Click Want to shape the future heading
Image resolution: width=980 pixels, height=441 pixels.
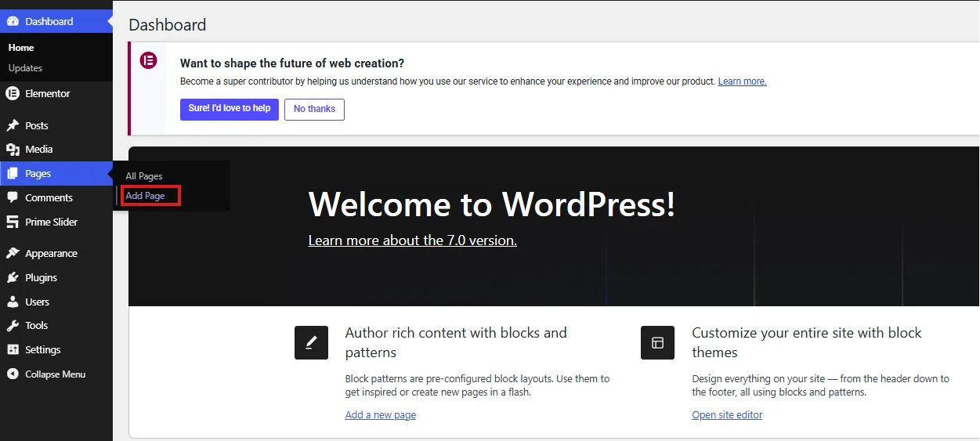292,63
